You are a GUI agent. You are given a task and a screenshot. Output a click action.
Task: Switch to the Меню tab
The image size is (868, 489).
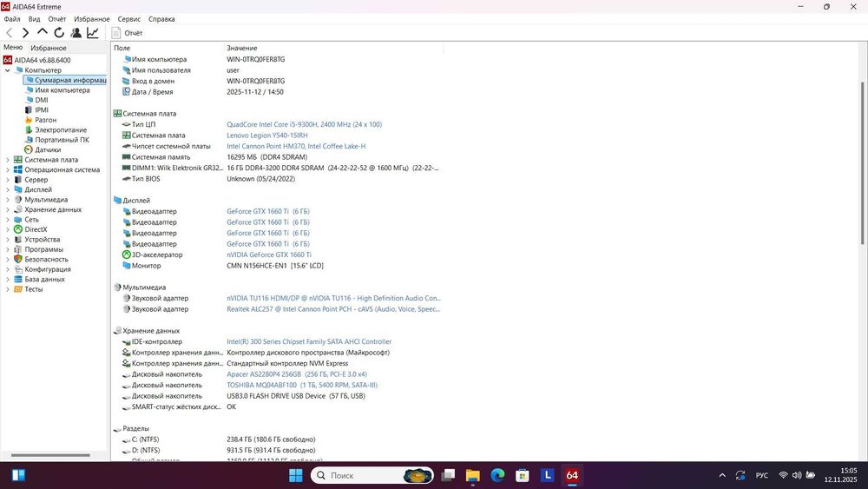tap(13, 48)
